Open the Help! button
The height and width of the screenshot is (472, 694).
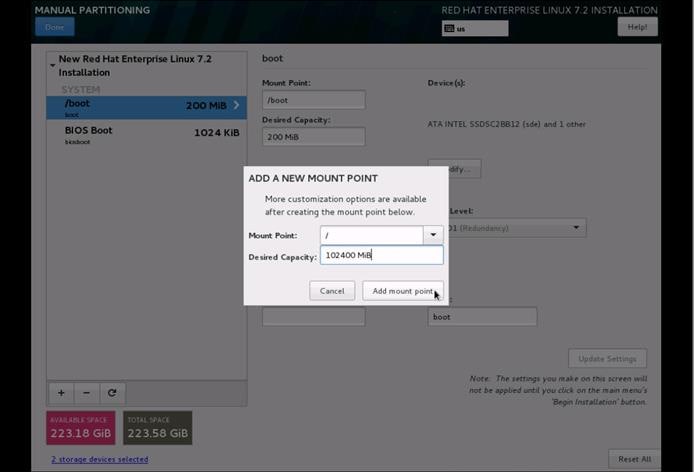pos(637,27)
